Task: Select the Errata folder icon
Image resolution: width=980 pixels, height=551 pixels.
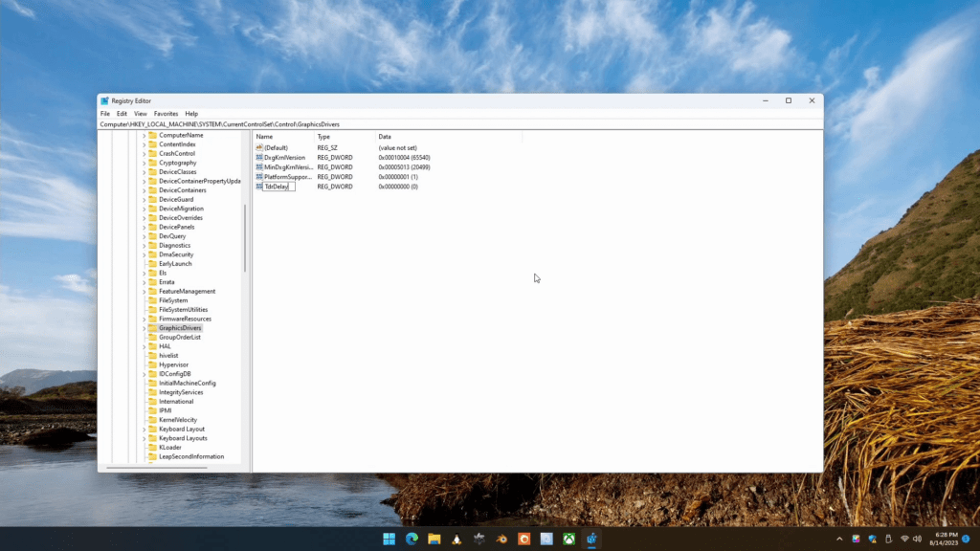Action: (152, 282)
